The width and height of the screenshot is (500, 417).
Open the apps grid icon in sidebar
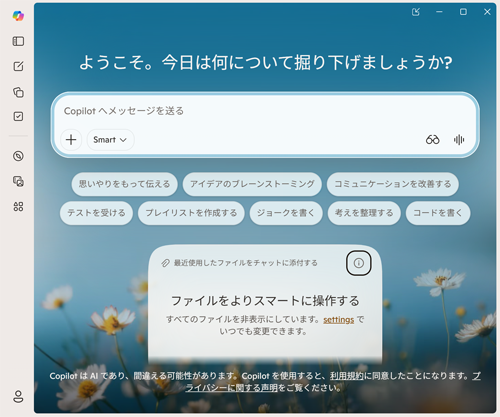point(18,207)
